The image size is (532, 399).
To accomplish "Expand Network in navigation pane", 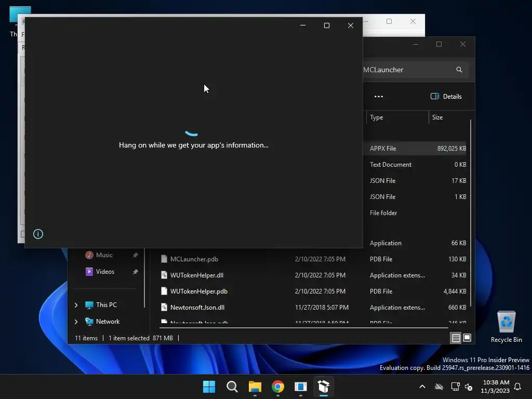I will (x=76, y=322).
